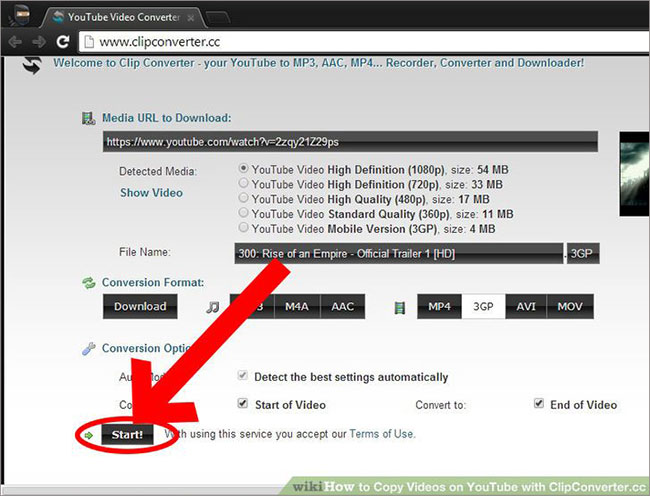Click the wrench Conversion Options icon

click(x=89, y=348)
